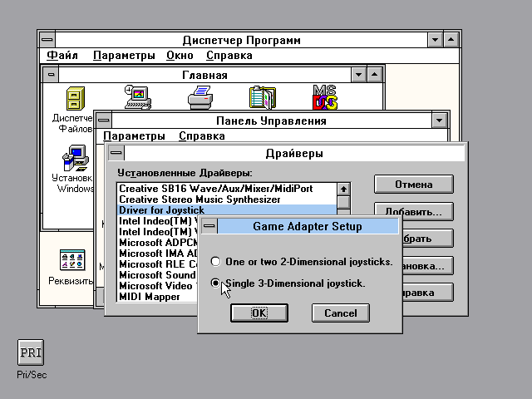Open Параметры menu in Панель Управления
The width and height of the screenshot is (532, 399).
click(134, 135)
